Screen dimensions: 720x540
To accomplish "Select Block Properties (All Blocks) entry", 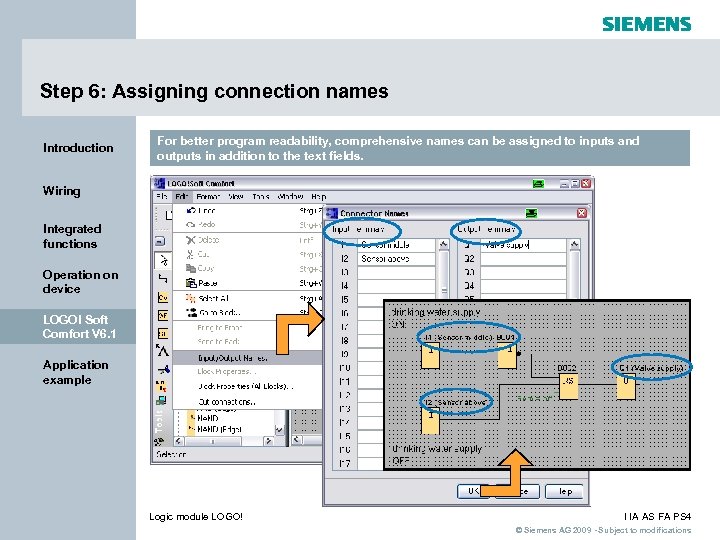I will 248,386.
